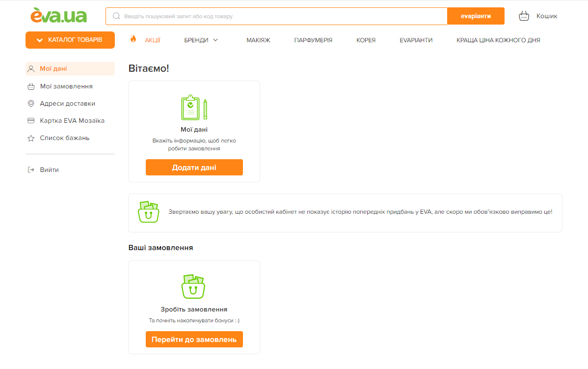Click the green bag icon in orders card
Image resolution: width=588 pixels, height=369 pixels.
click(193, 286)
